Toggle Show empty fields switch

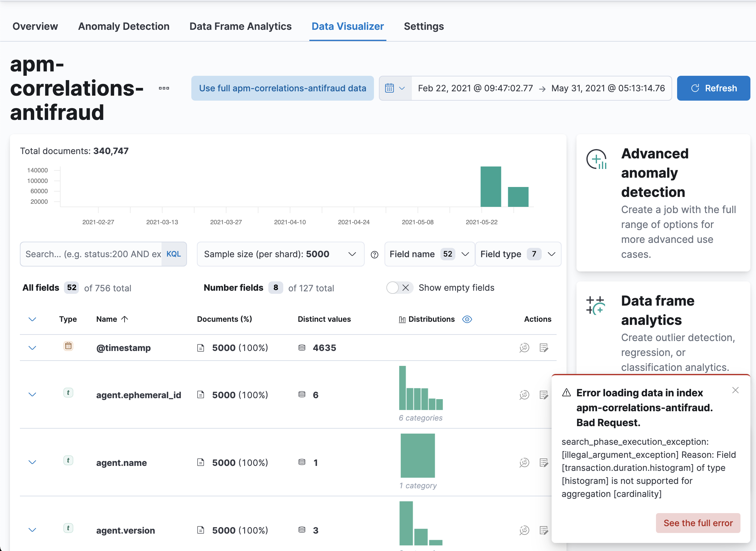coord(399,288)
